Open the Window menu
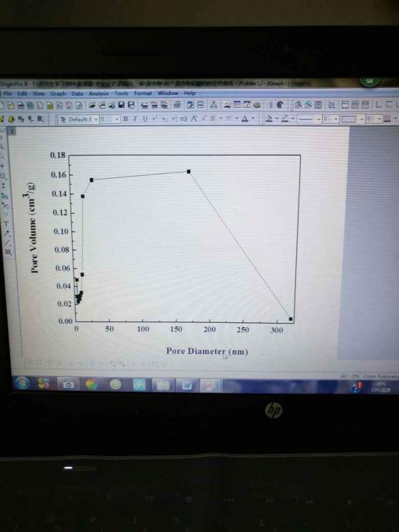 coord(168,93)
